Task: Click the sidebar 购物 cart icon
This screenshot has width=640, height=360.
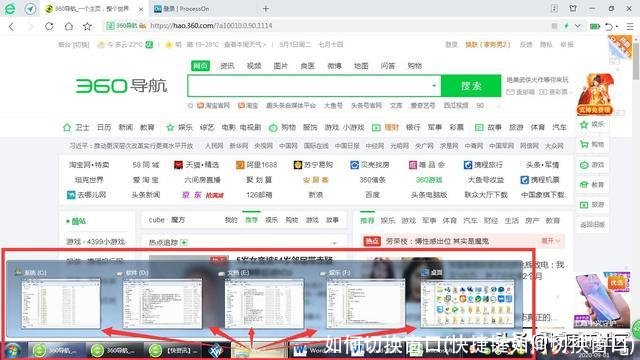Action: point(584,144)
